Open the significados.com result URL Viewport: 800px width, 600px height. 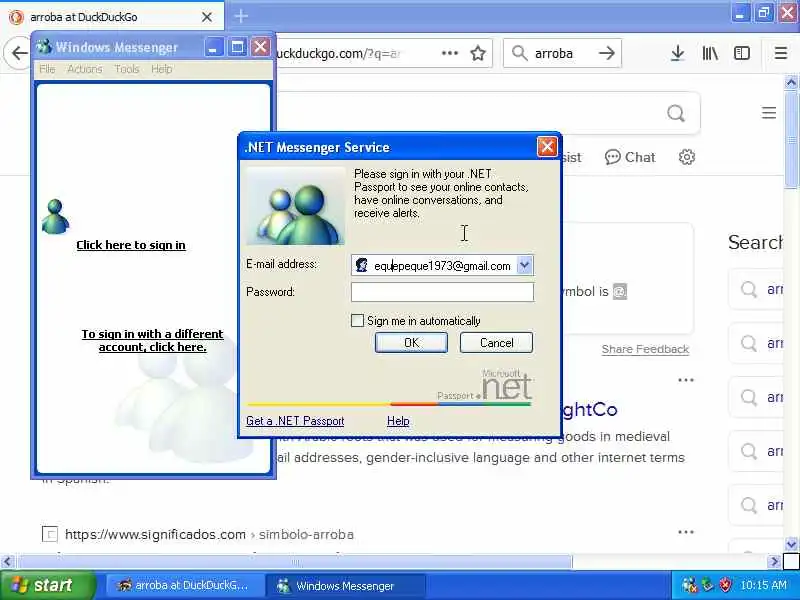coord(209,534)
